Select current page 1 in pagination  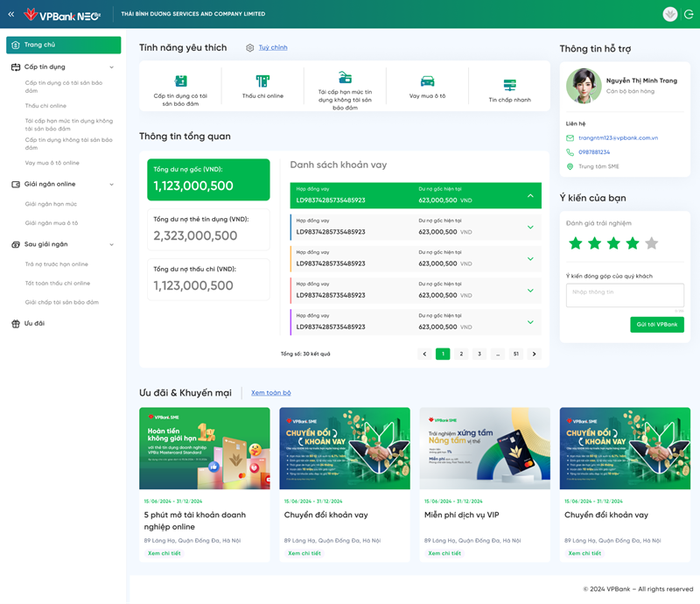pyautogui.click(x=443, y=355)
